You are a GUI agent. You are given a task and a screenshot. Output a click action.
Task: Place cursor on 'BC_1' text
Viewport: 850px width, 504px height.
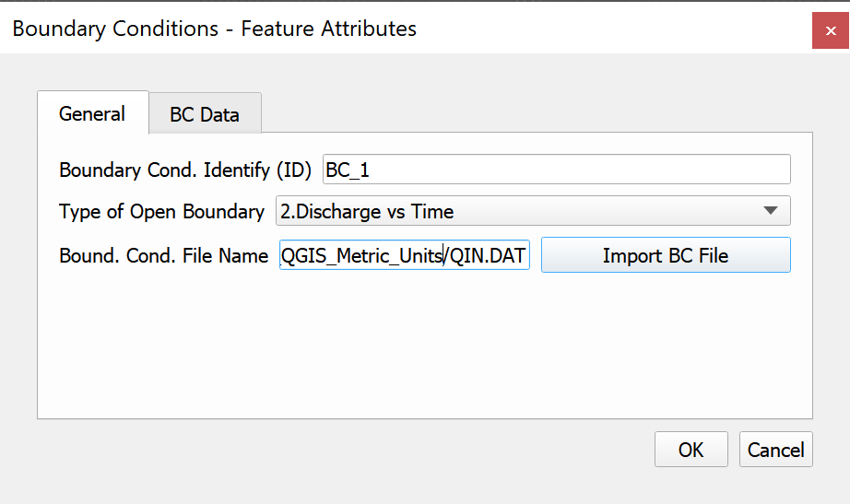(x=348, y=170)
